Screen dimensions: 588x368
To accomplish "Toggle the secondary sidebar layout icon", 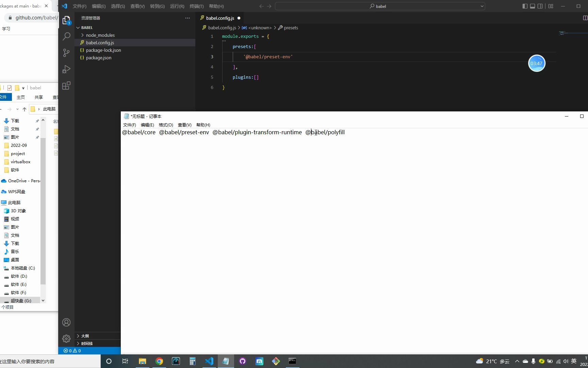I will tap(540, 6).
